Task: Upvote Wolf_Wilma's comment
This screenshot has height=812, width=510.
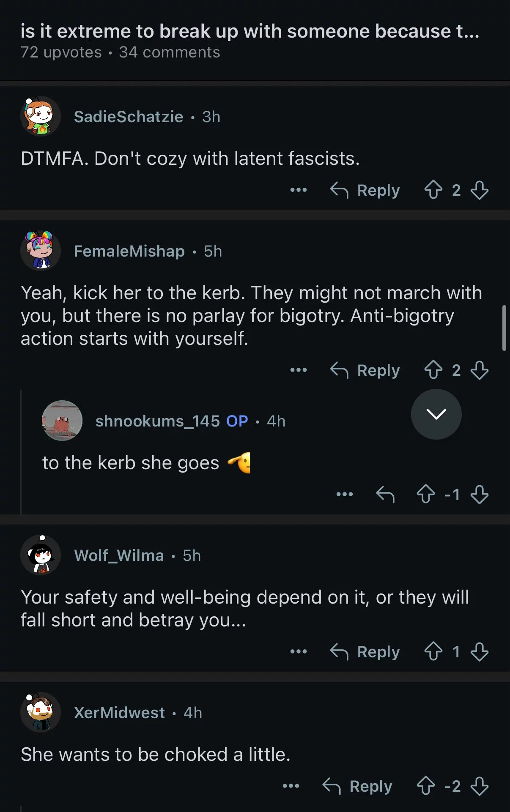Action: [x=433, y=651]
